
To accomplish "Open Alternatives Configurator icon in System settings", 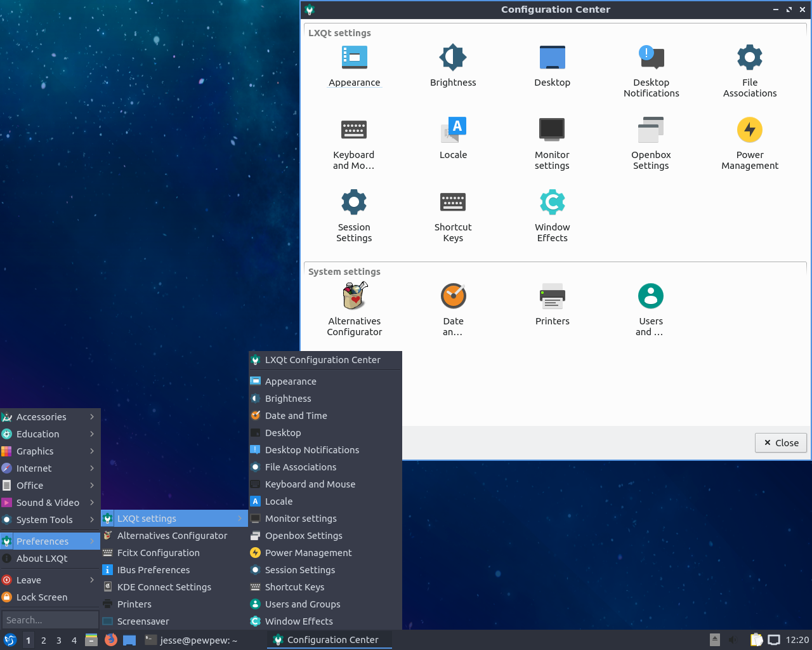I will coord(355,295).
